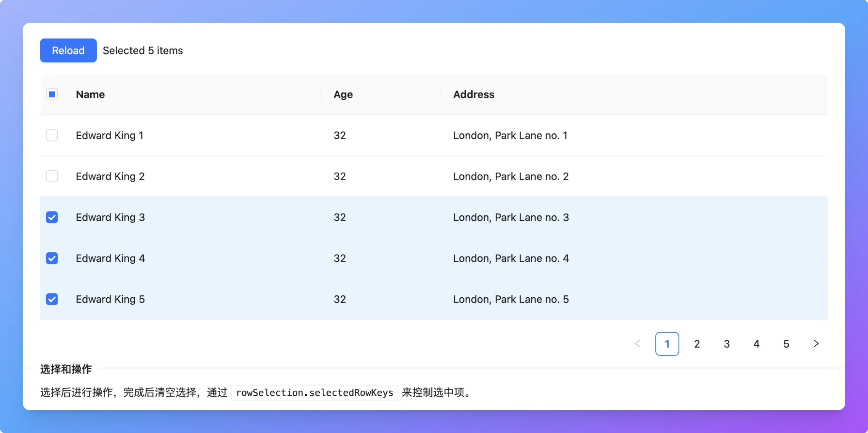Click the current page 1 indicator
The height and width of the screenshot is (433, 868).
(667, 343)
